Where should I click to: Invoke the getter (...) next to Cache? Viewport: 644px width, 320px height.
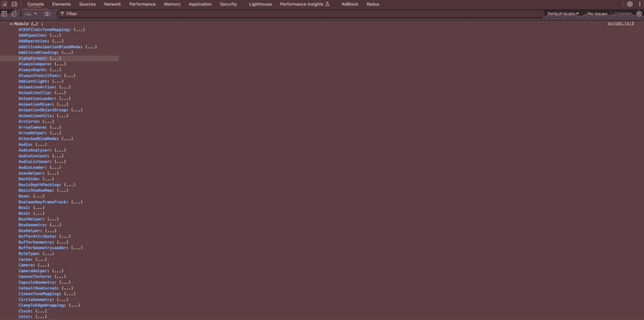point(41,260)
